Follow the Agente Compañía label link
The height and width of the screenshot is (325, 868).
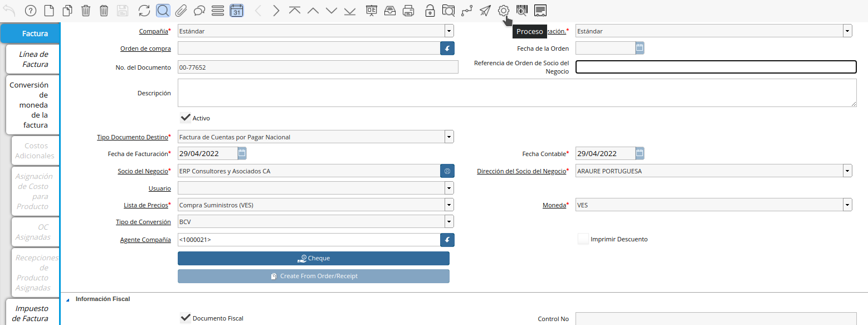145,240
